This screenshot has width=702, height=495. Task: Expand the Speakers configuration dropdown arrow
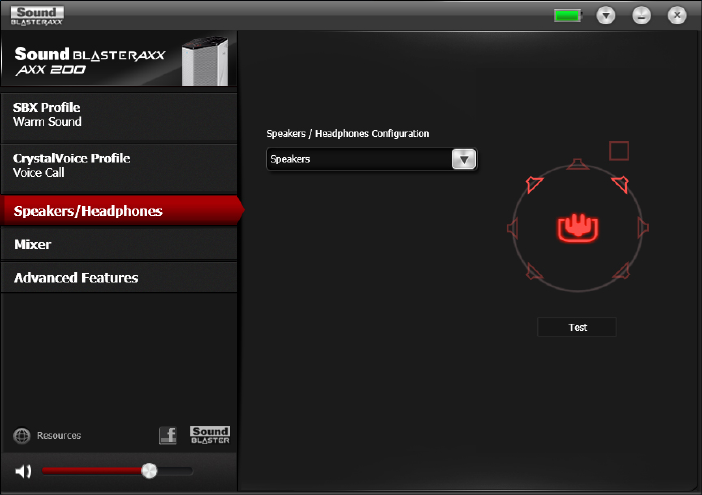point(464,159)
